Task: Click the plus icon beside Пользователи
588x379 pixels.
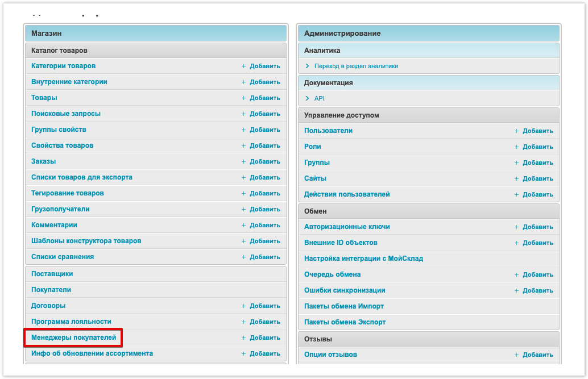Action: point(516,131)
